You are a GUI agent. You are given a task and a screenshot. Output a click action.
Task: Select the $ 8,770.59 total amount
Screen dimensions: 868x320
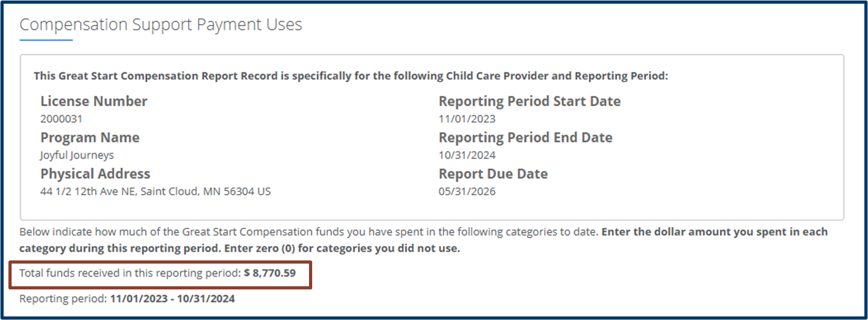[270, 273]
